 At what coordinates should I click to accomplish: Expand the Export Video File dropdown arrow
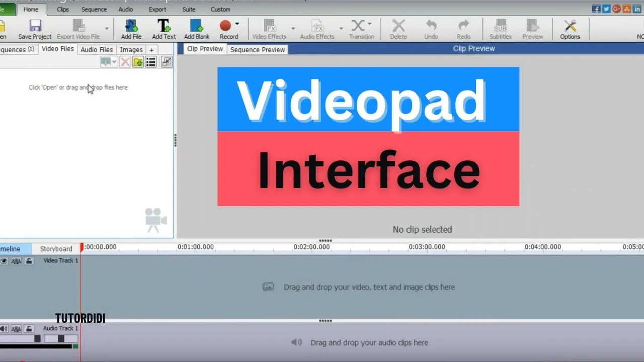point(107,28)
